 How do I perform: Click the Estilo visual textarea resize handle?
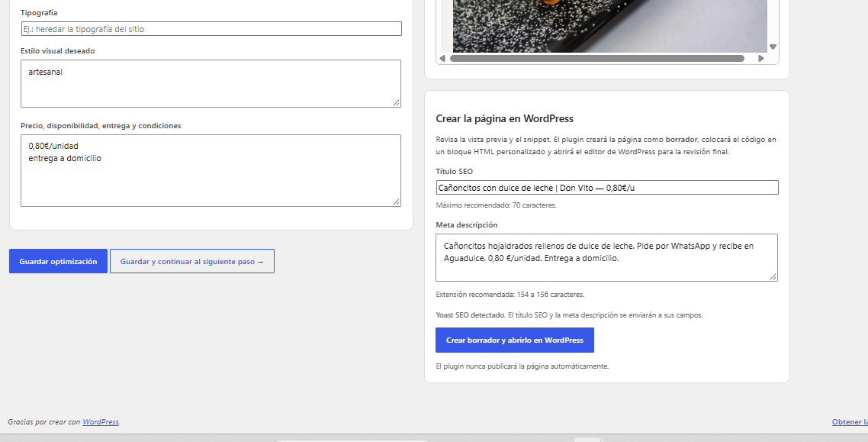[x=397, y=102]
